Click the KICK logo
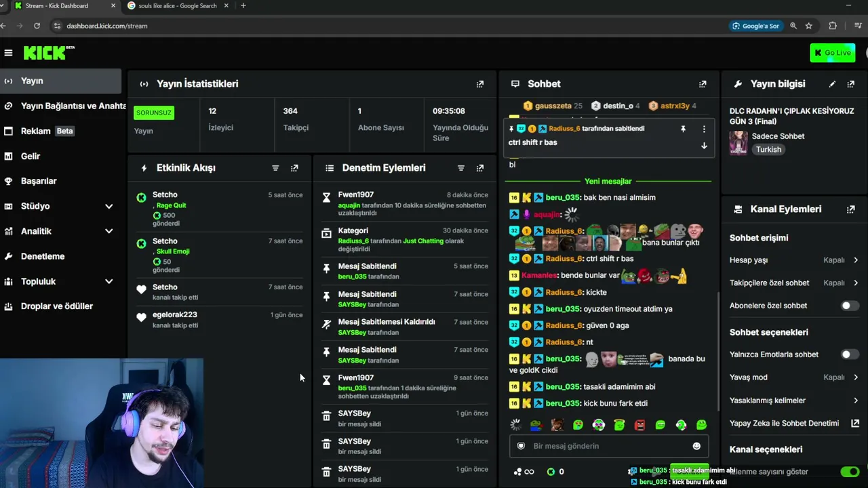 pos(49,53)
